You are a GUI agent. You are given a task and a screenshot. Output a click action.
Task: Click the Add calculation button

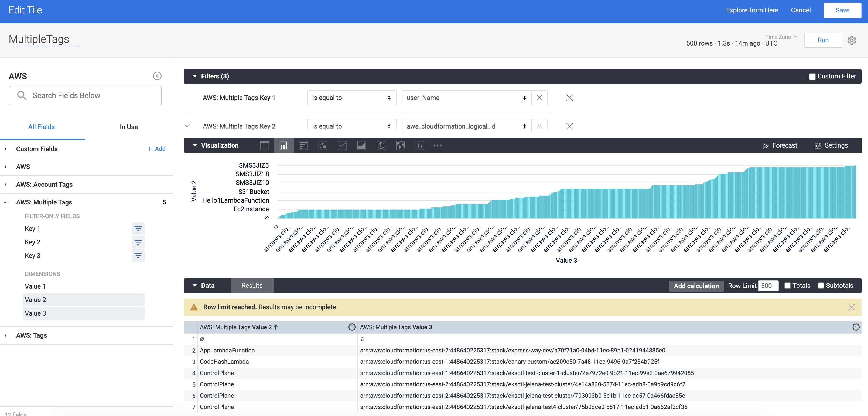click(x=696, y=286)
